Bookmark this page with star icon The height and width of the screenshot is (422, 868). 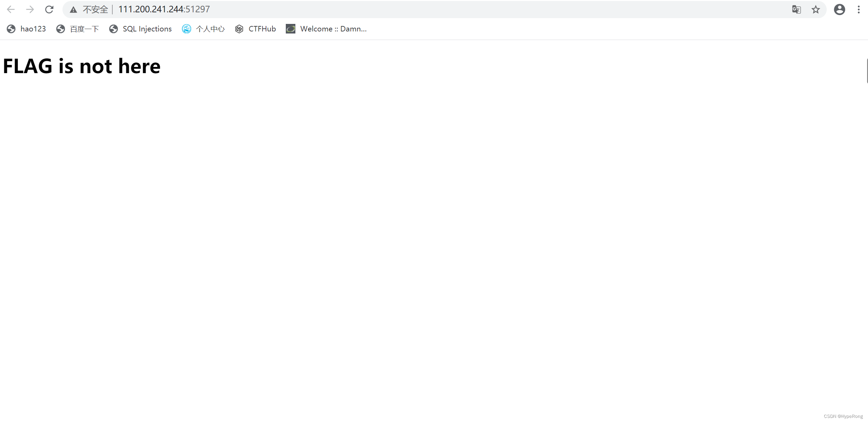(x=816, y=9)
